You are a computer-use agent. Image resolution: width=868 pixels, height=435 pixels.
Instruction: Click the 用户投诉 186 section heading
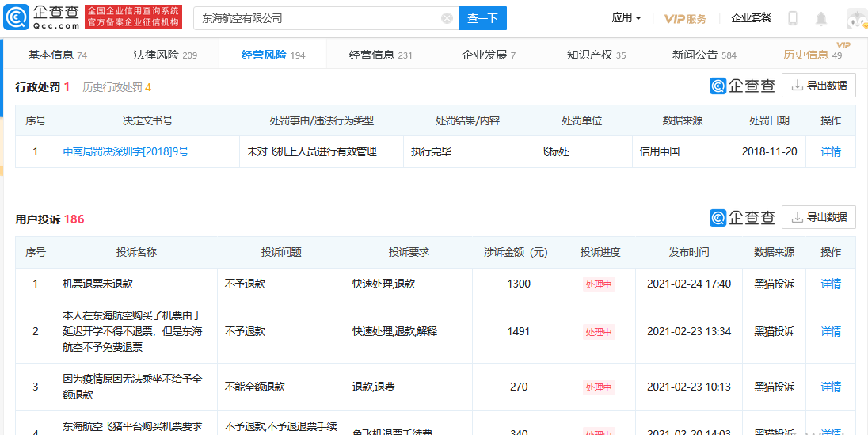50,219
